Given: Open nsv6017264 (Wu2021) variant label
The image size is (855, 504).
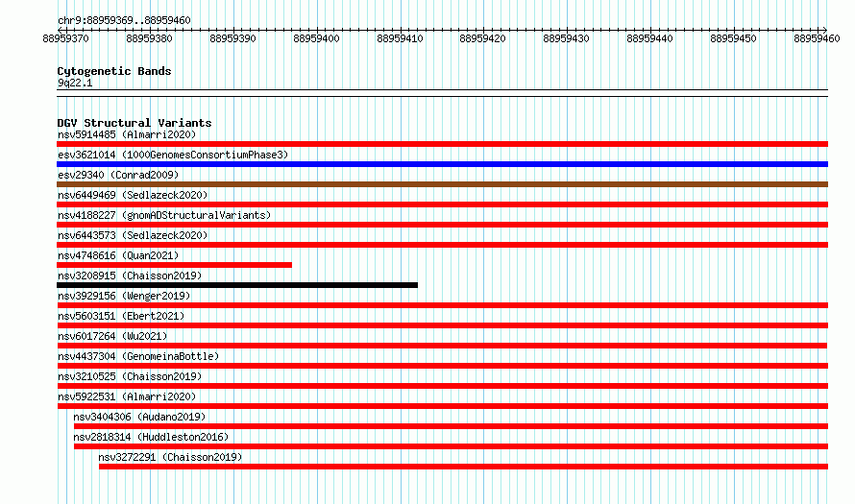Looking at the screenshot, I should 112,336.
